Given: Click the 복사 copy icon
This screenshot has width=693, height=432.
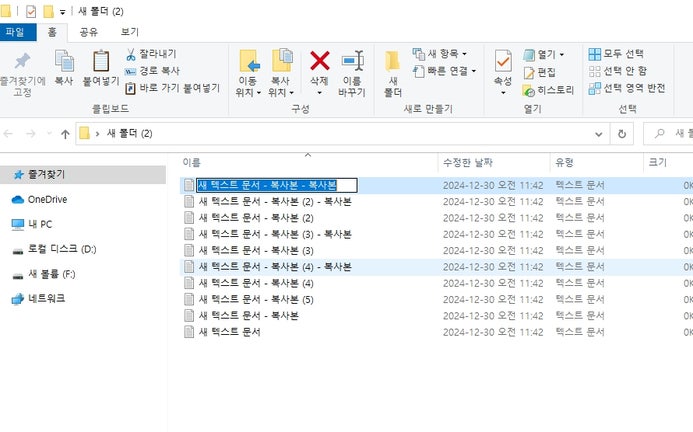Looking at the screenshot, I should [x=64, y=61].
